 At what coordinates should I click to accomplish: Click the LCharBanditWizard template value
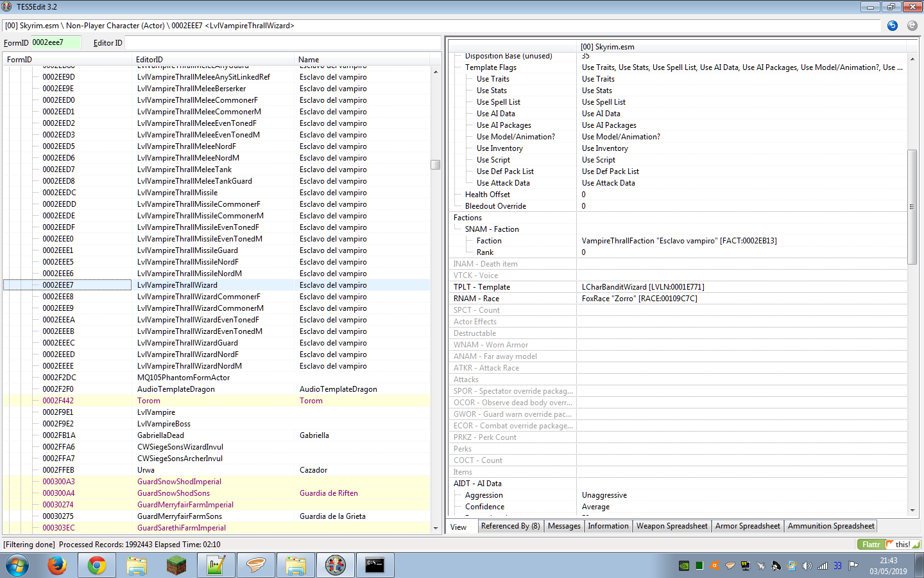point(643,287)
